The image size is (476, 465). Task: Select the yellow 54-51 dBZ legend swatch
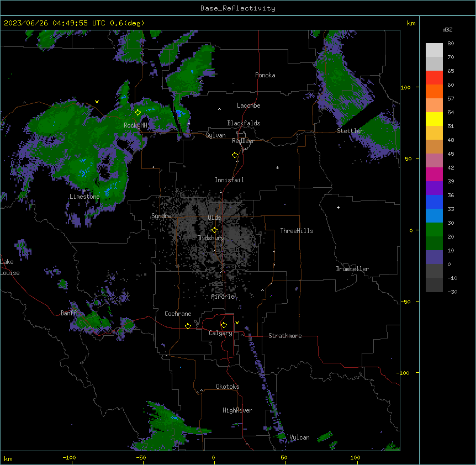(434, 119)
